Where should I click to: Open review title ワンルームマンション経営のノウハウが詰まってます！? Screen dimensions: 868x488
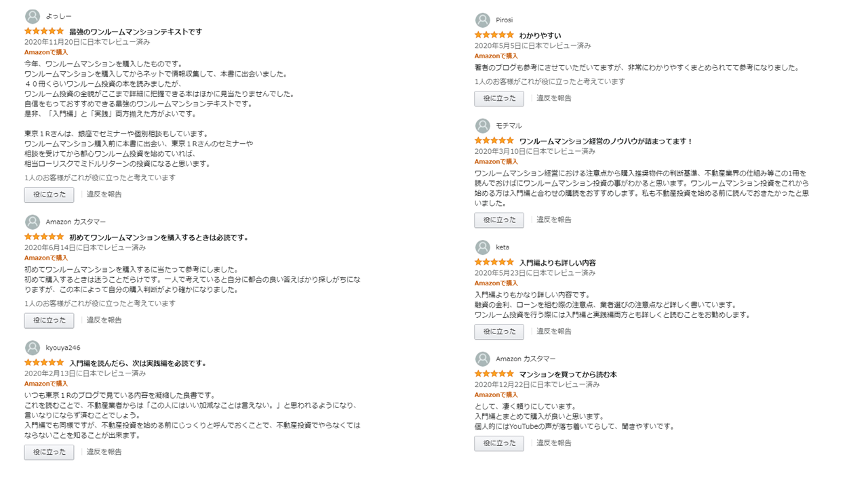(x=606, y=141)
